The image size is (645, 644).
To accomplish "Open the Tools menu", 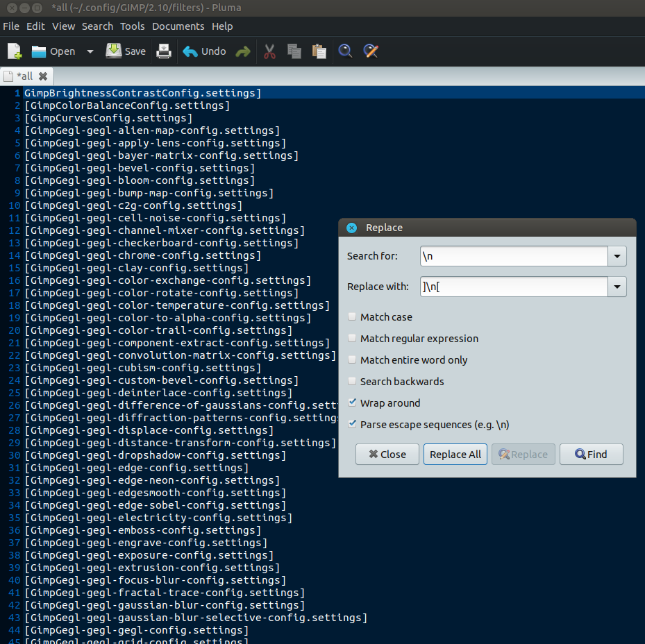I will point(132,26).
